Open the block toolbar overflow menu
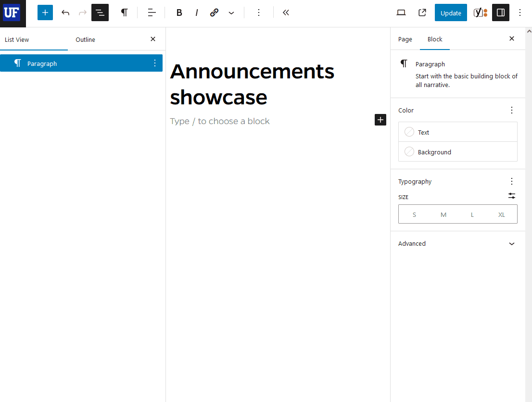Image resolution: width=532 pixels, height=402 pixels. click(x=259, y=13)
